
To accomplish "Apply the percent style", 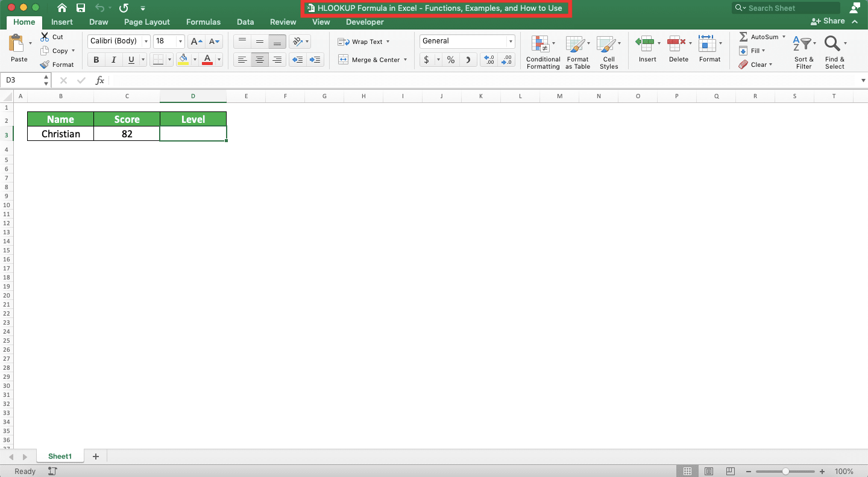I will (x=450, y=60).
